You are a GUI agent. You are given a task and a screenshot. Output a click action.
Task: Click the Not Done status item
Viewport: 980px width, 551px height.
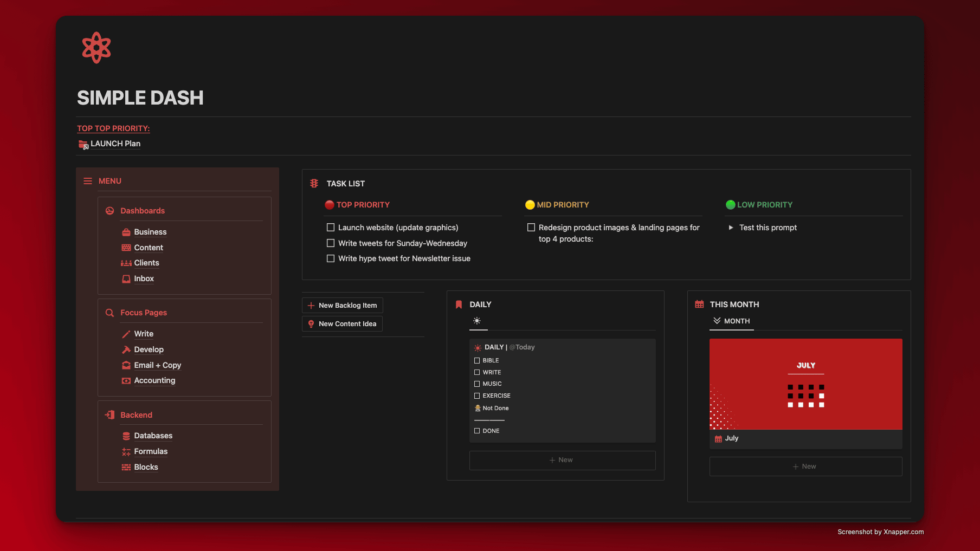click(492, 409)
